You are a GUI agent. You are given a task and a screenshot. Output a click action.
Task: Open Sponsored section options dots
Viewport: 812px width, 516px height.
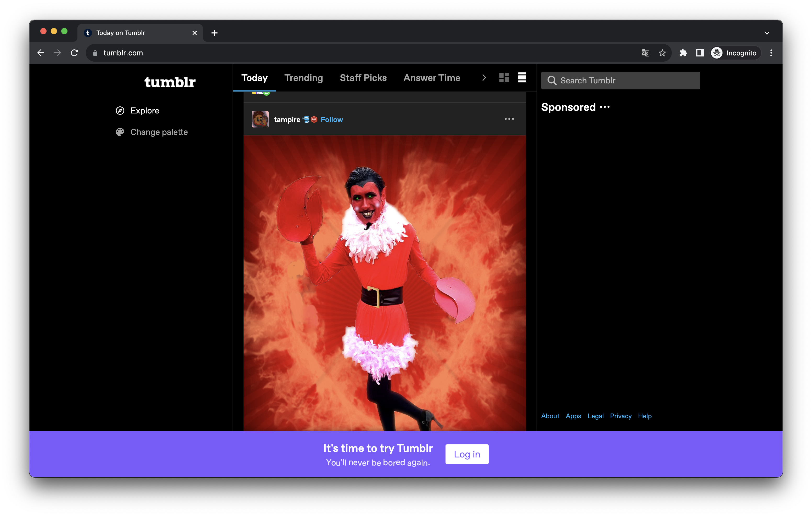pos(605,107)
